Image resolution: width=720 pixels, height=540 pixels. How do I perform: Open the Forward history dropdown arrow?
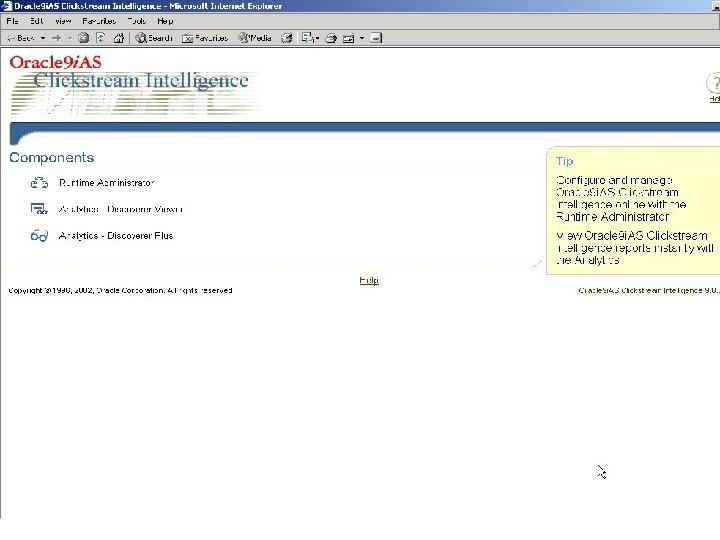pos(70,38)
